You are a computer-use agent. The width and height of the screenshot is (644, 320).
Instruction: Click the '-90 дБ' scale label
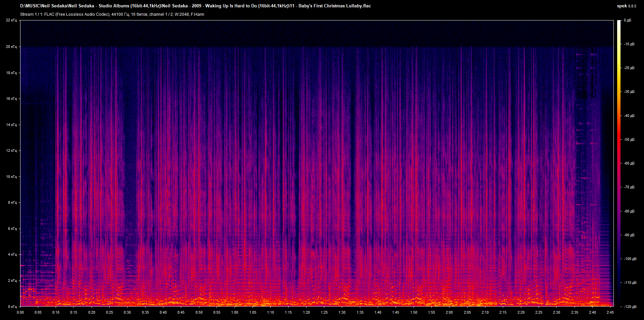(x=629, y=235)
